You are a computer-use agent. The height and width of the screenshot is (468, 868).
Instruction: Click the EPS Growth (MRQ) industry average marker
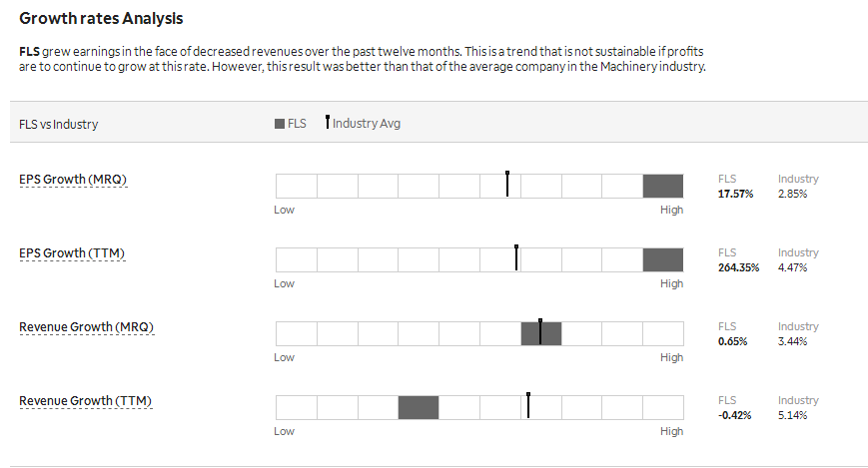[x=507, y=184]
